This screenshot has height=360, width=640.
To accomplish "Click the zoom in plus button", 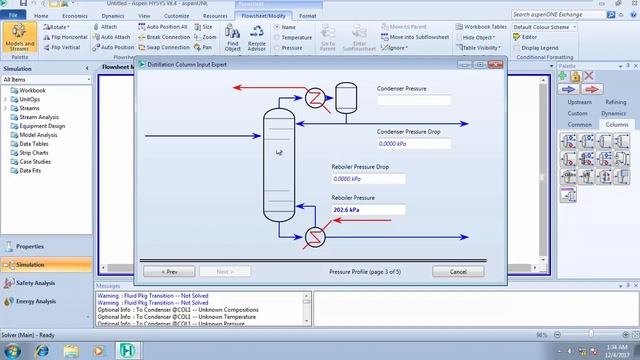I will [626, 335].
